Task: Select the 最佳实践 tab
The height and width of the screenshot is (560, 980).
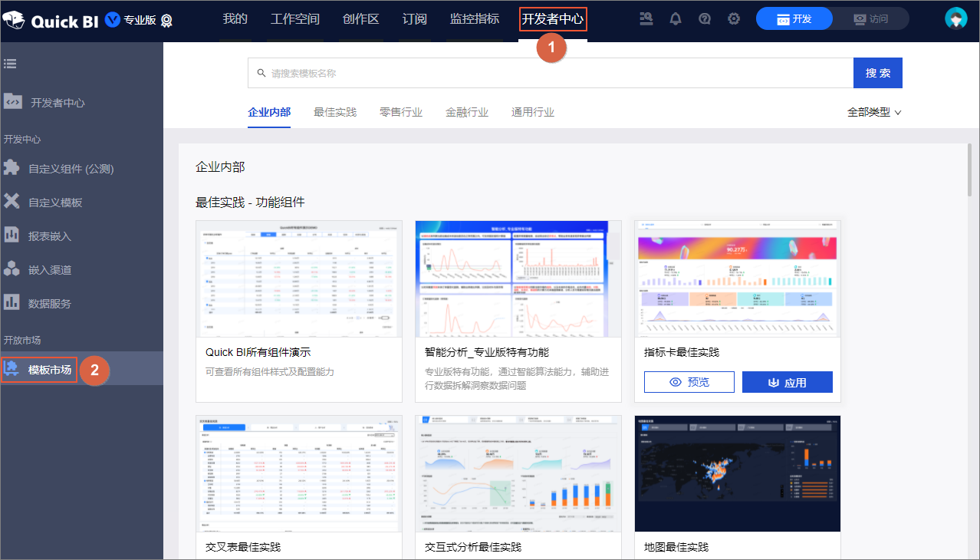Action: point(335,112)
